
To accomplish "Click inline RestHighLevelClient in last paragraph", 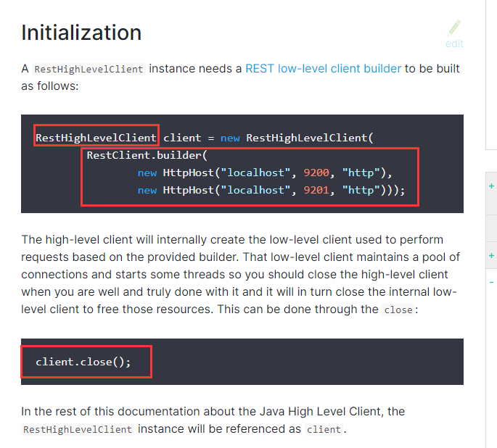I will coord(78,429).
